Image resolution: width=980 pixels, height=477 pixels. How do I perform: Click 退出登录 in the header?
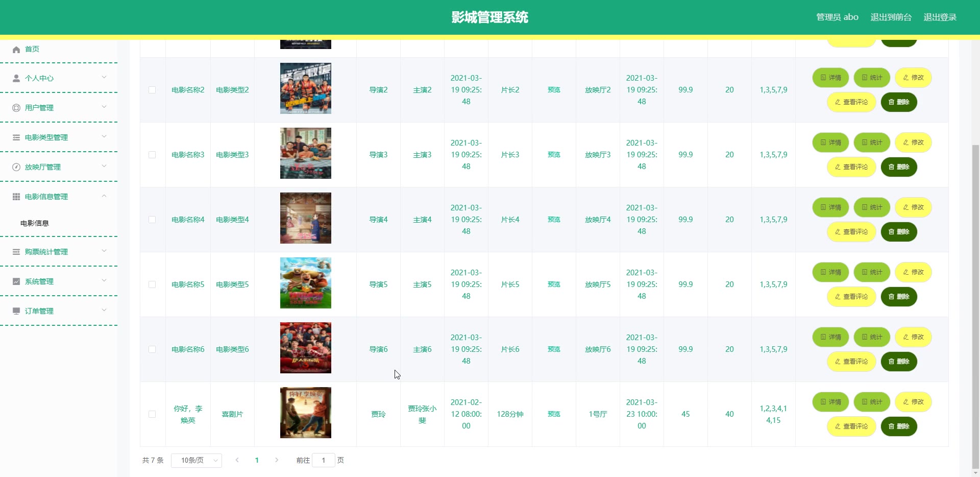(940, 17)
